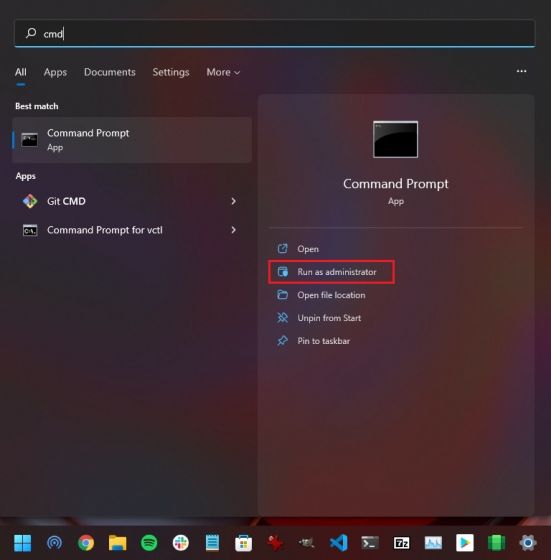Launch Google Chrome from the taskbar
This screenshot has width=551, height=560.
(x=86, y=543)
